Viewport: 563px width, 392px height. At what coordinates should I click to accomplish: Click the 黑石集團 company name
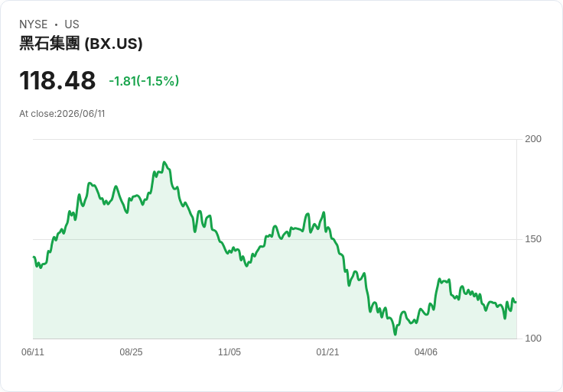click(x=50, y=44)
